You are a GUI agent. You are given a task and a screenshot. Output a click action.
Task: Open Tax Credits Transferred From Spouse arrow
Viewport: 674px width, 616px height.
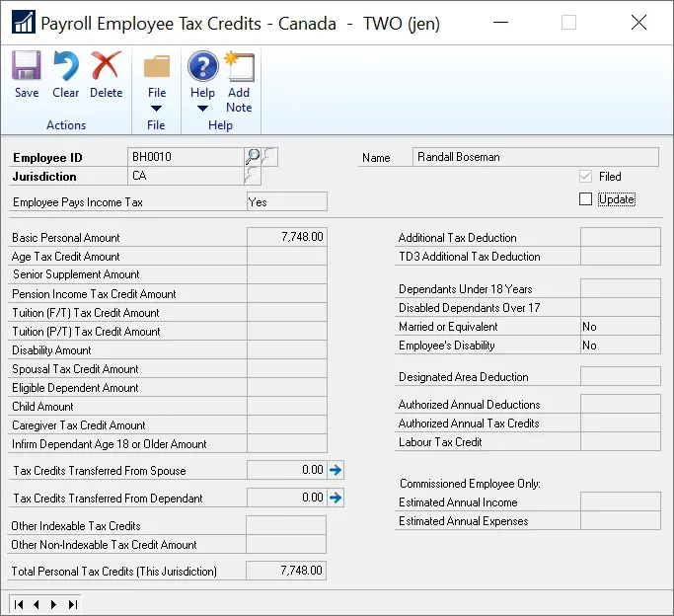pos(336,470)
